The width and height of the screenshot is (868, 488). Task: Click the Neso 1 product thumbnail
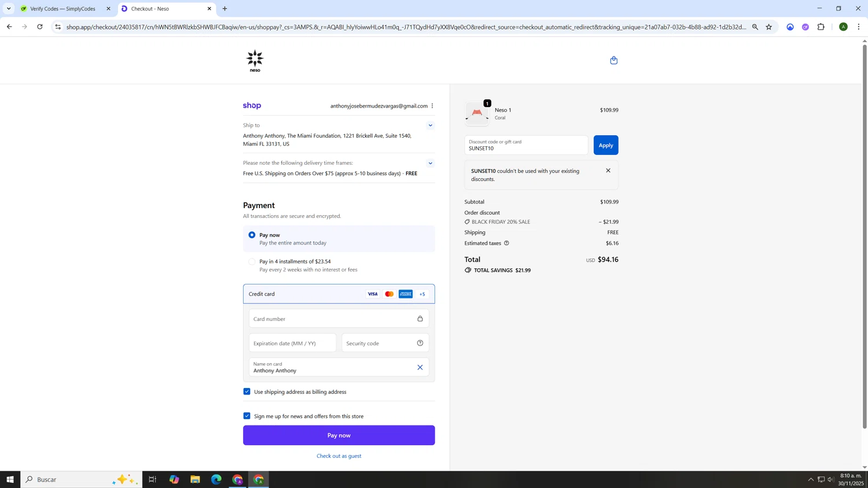(477, 113)
